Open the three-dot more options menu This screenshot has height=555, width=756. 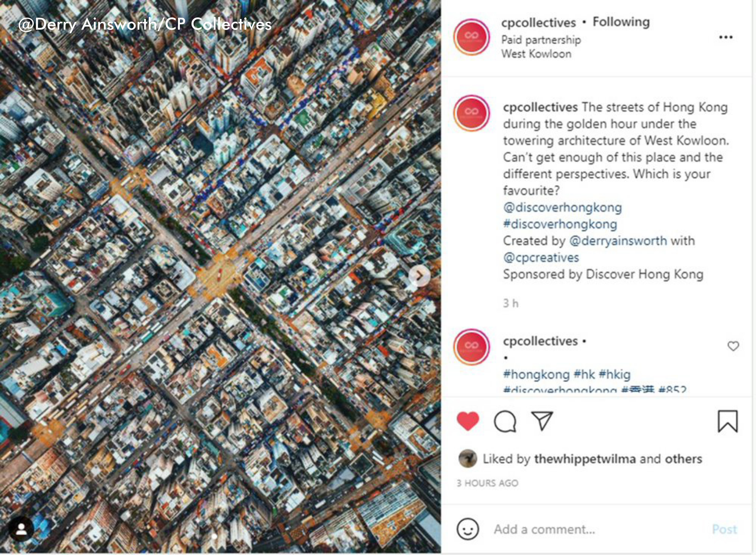tap(726, 37)
